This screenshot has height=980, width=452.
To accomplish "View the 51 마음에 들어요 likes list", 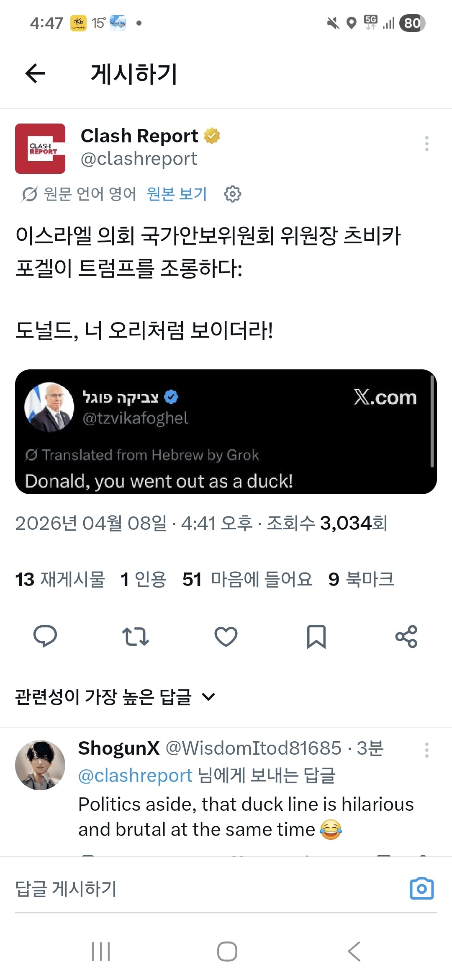I will [247, 580].
